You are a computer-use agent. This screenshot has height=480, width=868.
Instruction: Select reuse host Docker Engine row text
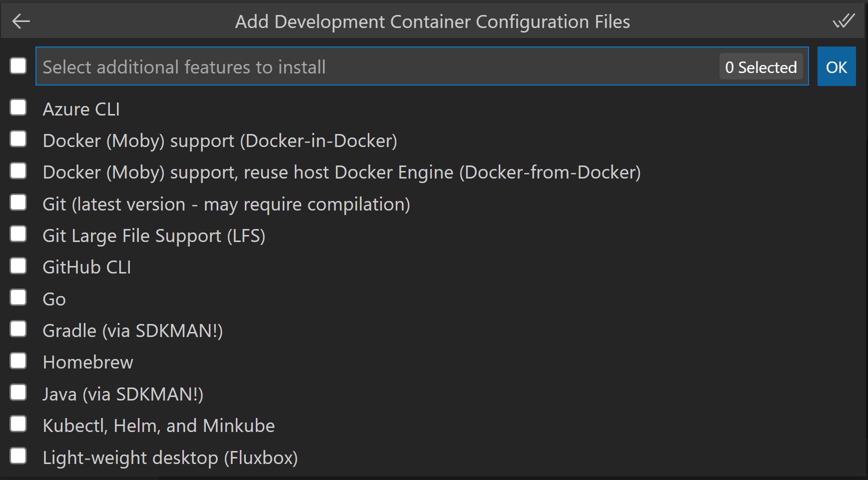point(342,172)
